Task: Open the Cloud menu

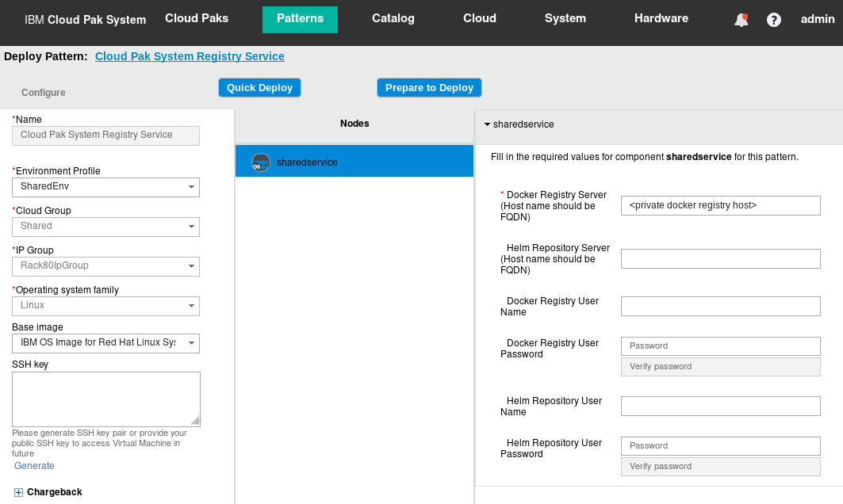Action: [x=480, y=18]
